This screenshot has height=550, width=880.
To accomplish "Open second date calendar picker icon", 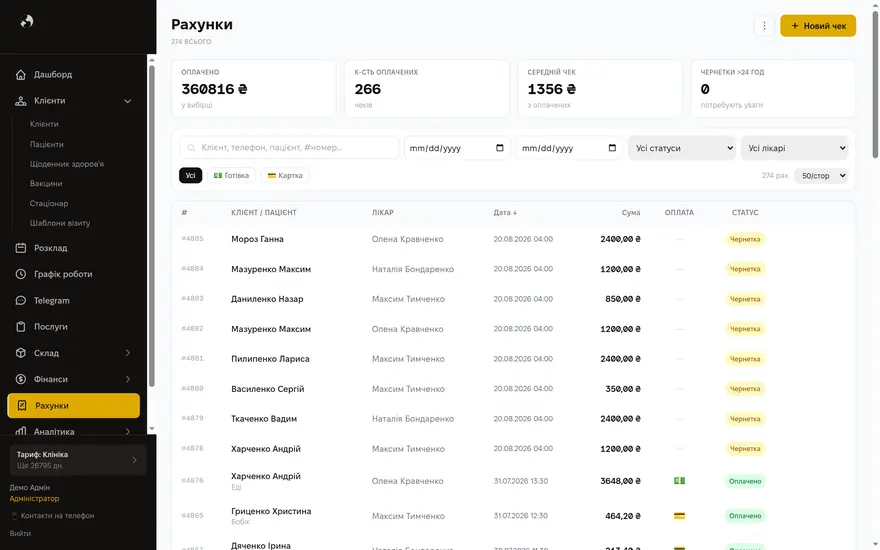I will tap(612, 148).
